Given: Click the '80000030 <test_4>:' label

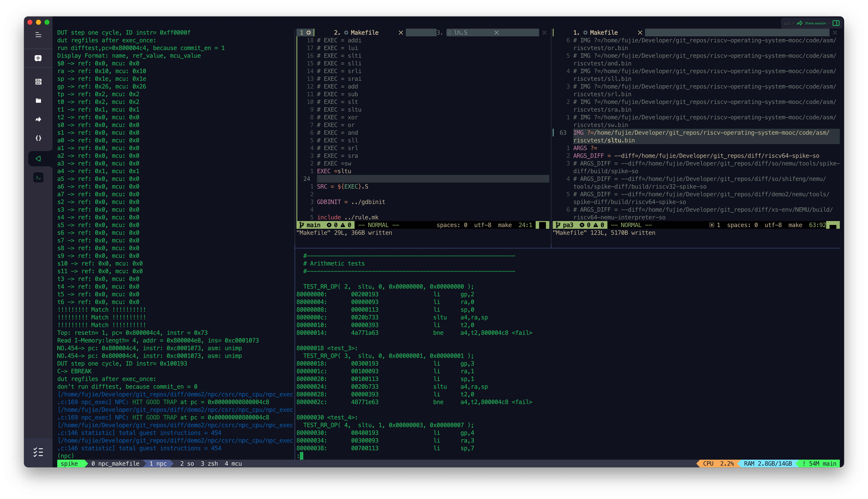Looking at the screenshot, I should tap(327, 417).
